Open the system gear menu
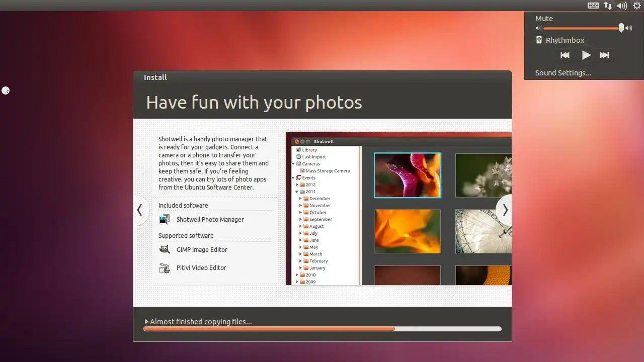This screenshot has height=362, width=644. [x=636, y=6]
